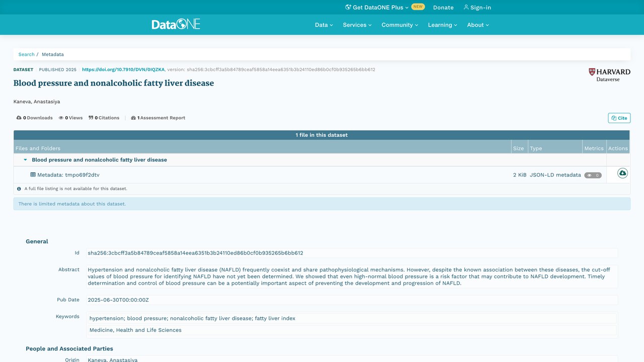This screenshot has height=362, width=644.
Task: Click the 2 KiB size value
Action: [520, 175]
